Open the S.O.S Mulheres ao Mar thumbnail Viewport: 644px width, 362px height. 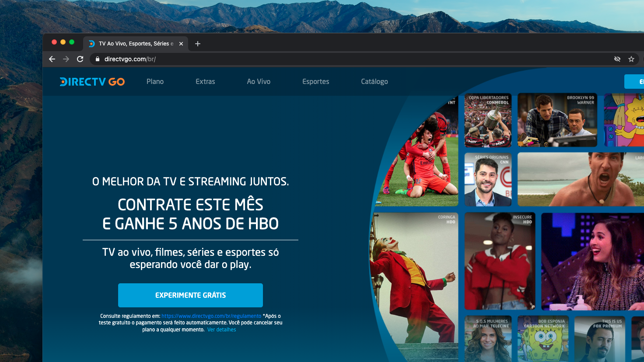488,339
